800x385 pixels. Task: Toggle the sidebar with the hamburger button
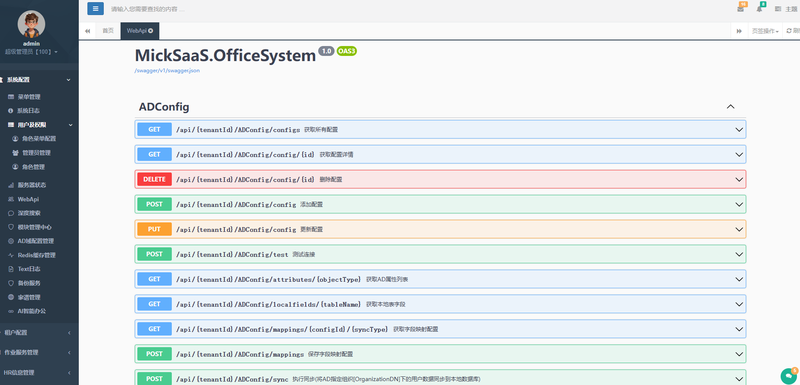(x=95, y=9)
